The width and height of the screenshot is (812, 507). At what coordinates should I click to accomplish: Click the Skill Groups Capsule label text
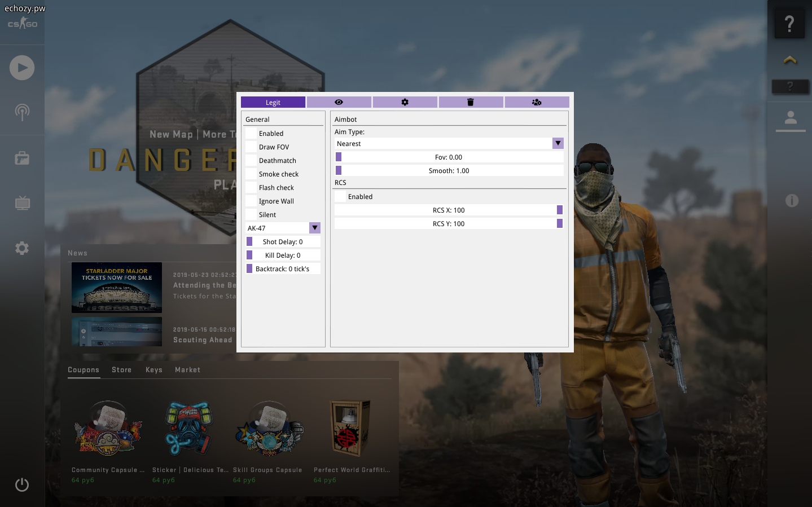pos(267,470)
